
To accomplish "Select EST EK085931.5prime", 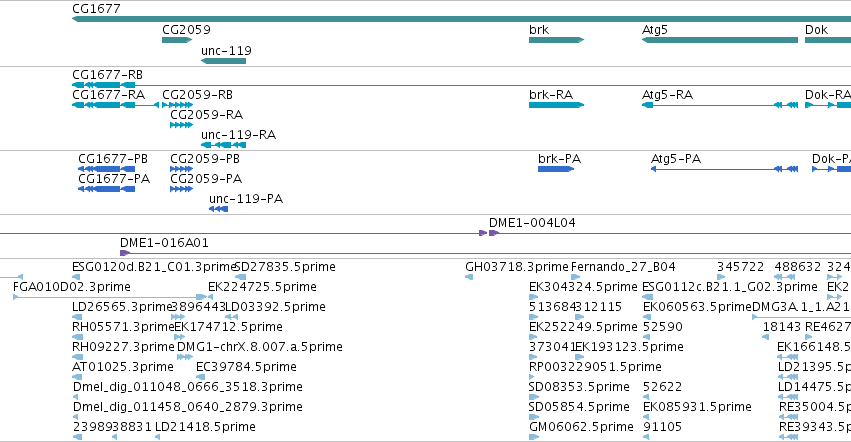I will coord(697,408).
